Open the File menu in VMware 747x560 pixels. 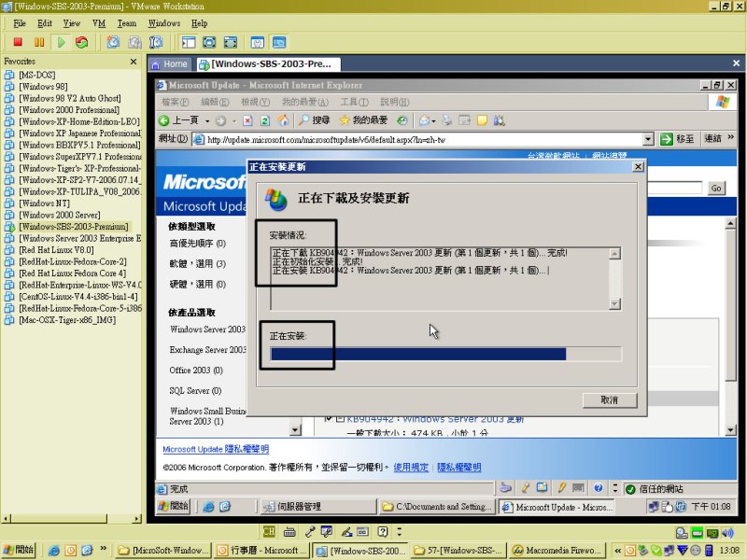coord(20,23)
